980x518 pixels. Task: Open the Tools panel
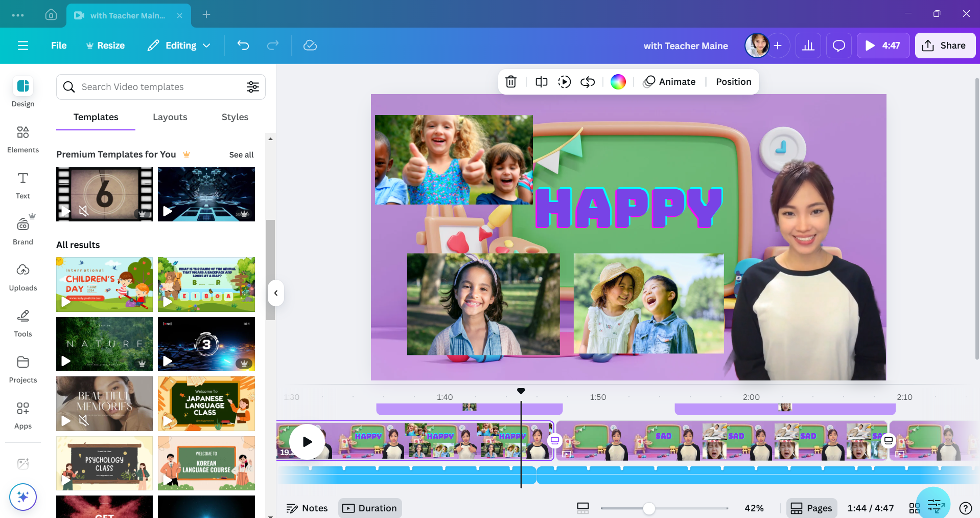[23, 324]
